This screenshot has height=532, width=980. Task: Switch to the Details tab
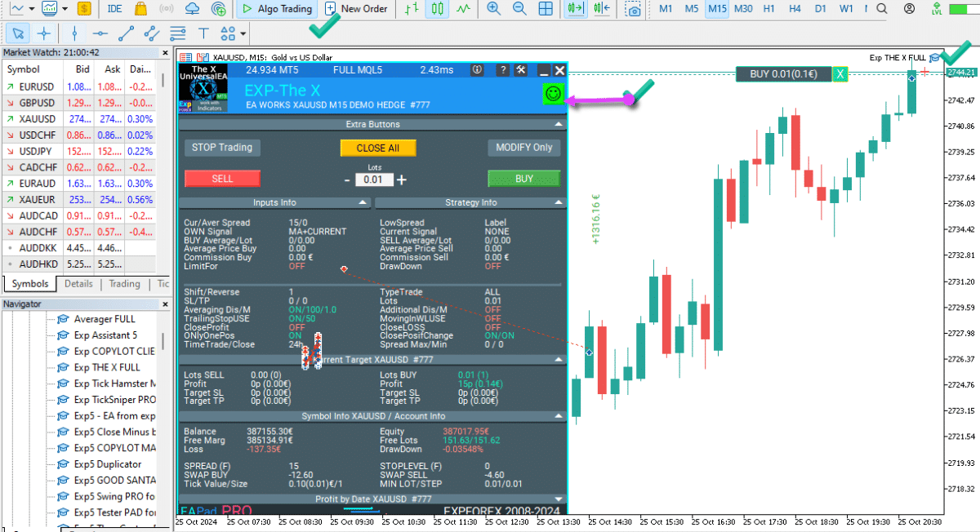78,284
